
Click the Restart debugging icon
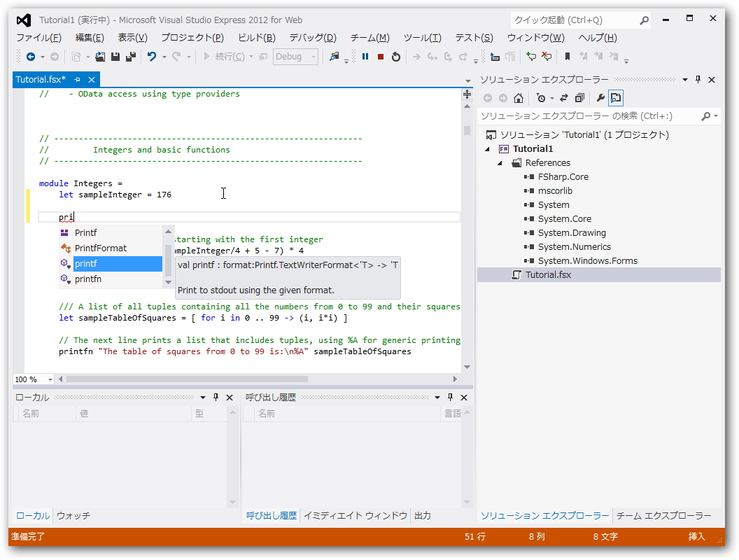point(395,57)
